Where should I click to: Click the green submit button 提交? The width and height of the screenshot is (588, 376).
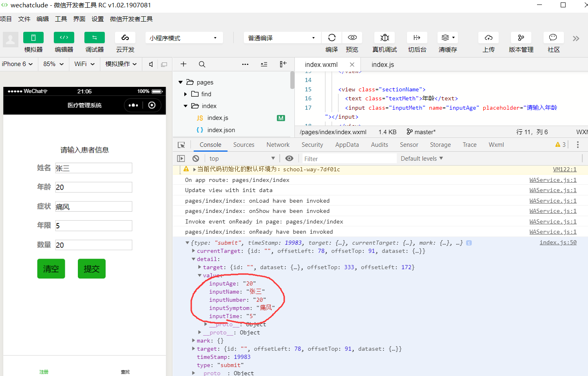[x=92, y=269]
